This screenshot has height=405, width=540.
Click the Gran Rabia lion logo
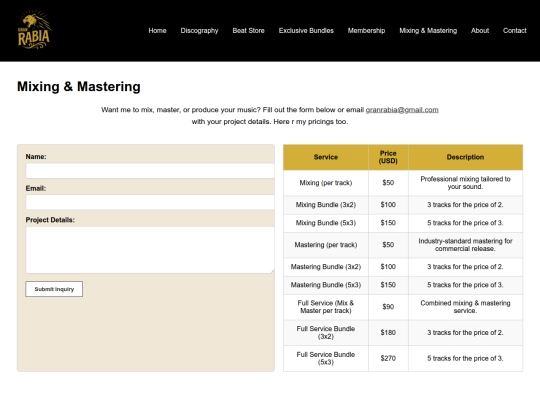tap(34, 30)
